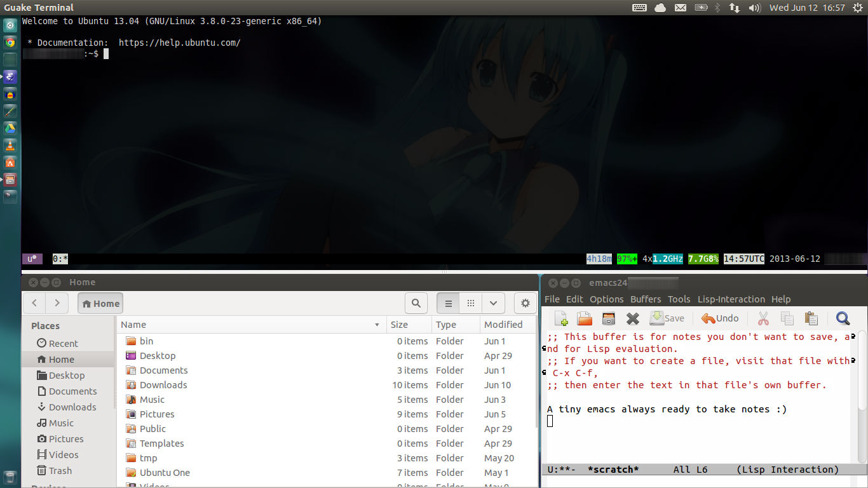Open the date and time indicator

point(807,8)
